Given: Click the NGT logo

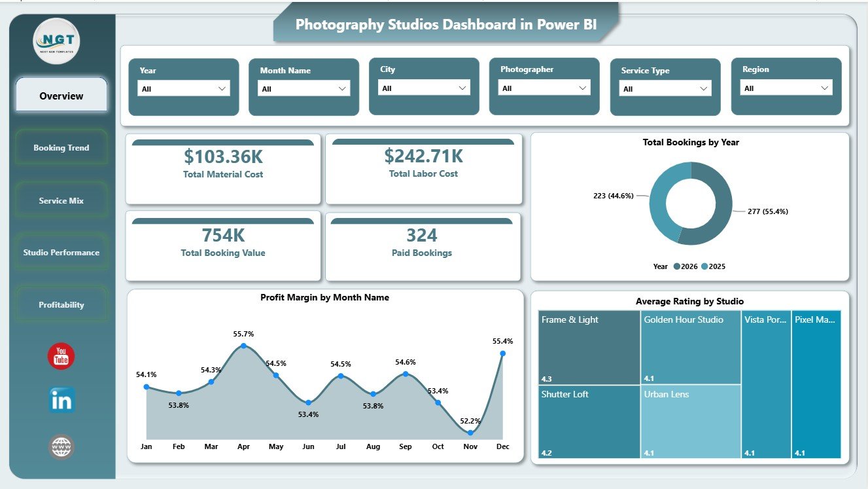Looking at the screenshot, I should coord(56,41).
